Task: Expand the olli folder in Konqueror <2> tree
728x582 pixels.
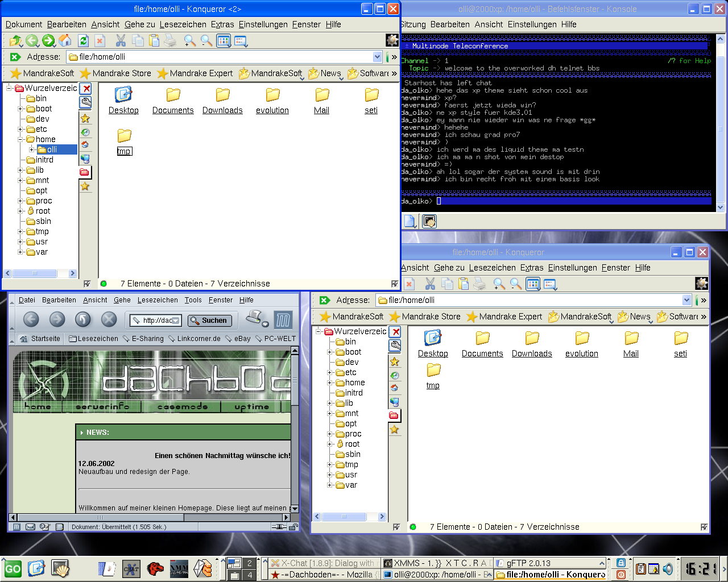Action: point(32,149)
